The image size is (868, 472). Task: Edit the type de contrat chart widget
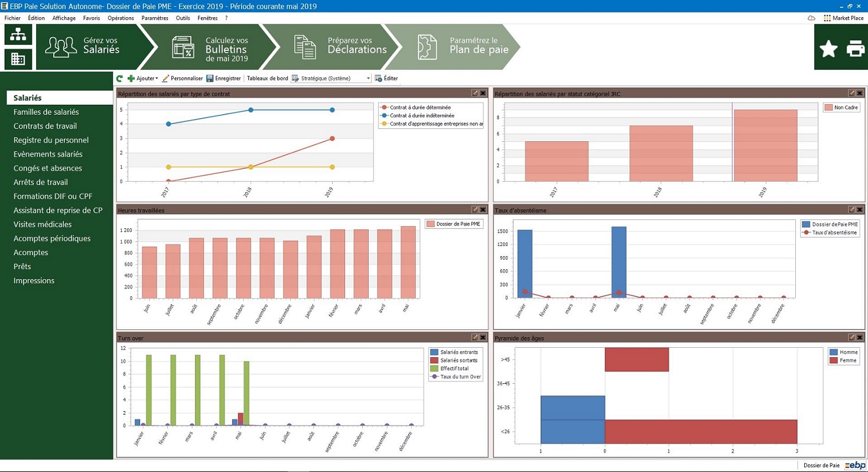coord(474,93)
